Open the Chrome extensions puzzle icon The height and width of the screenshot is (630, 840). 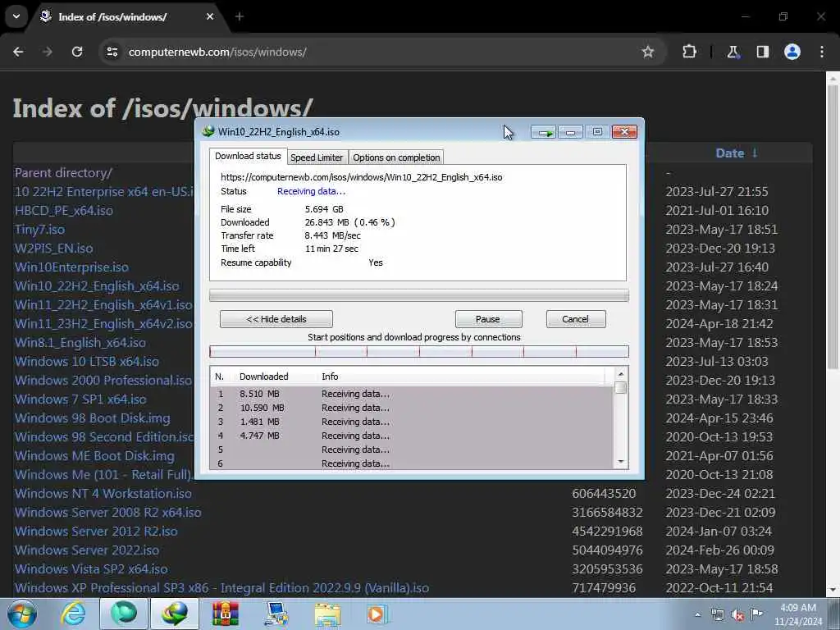coord(689,52)
